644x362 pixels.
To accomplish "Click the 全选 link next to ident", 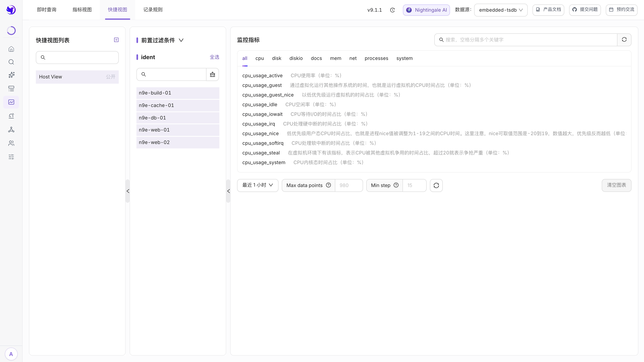I will pos(214,57).
